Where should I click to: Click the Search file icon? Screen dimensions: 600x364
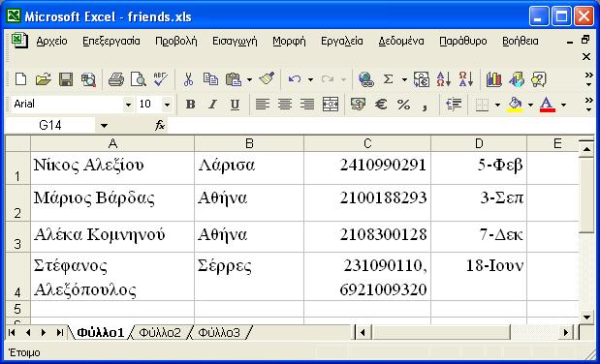[88, 79]
